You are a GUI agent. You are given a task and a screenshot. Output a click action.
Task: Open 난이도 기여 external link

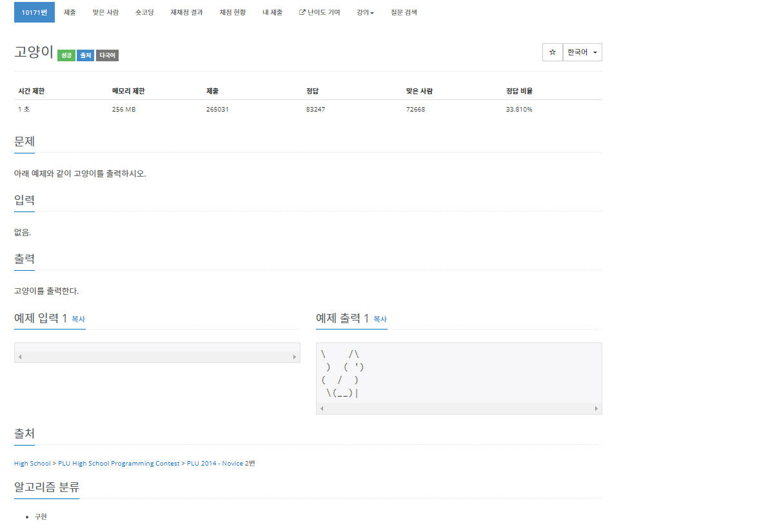(319, 12)
